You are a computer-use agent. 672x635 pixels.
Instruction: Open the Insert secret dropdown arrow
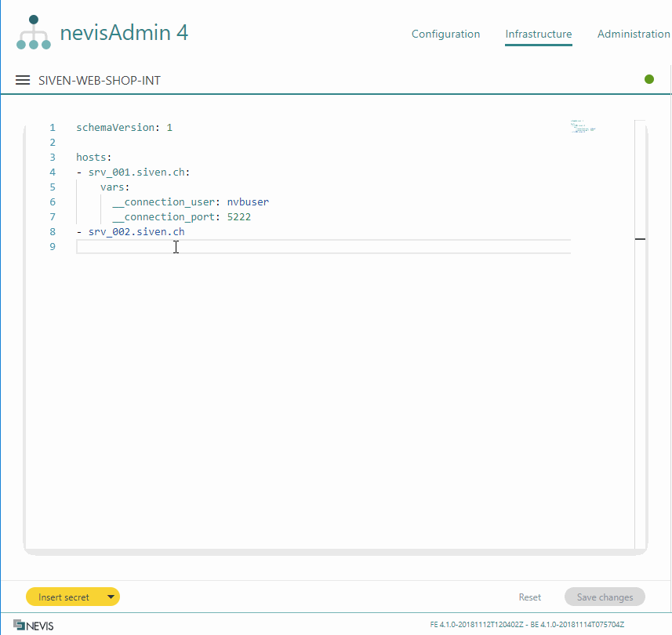pos(111,597)
